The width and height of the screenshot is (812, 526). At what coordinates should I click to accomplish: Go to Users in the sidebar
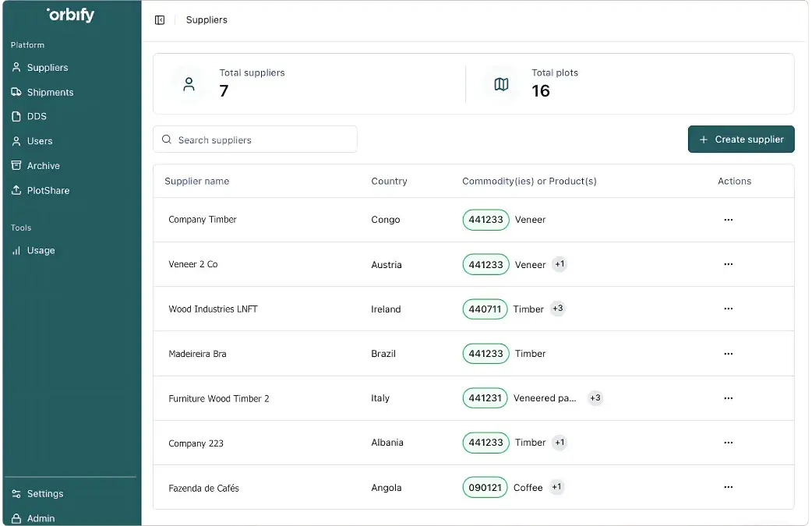point(39,141)
